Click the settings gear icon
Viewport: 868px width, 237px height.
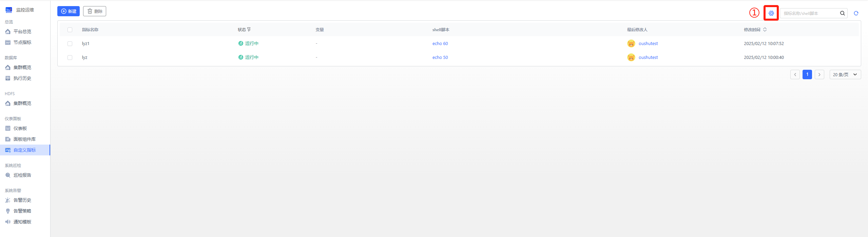pos(771,13)
